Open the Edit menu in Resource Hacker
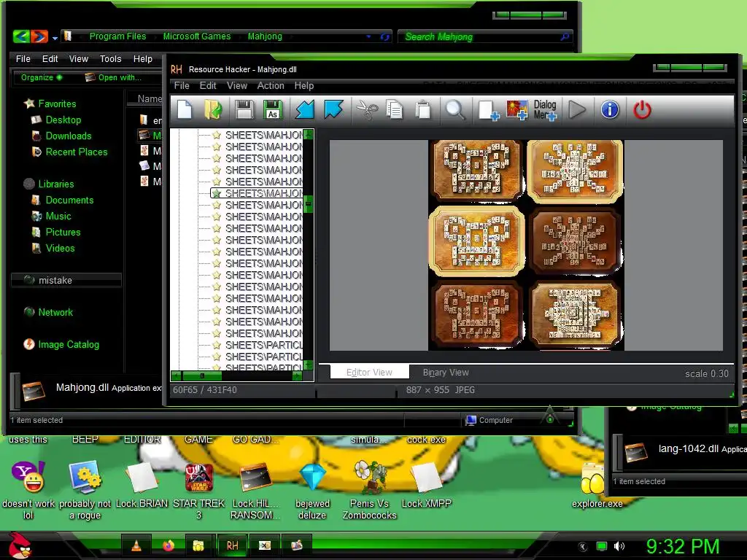The width and height of the screenshot is (747, 560). [208, 86]
